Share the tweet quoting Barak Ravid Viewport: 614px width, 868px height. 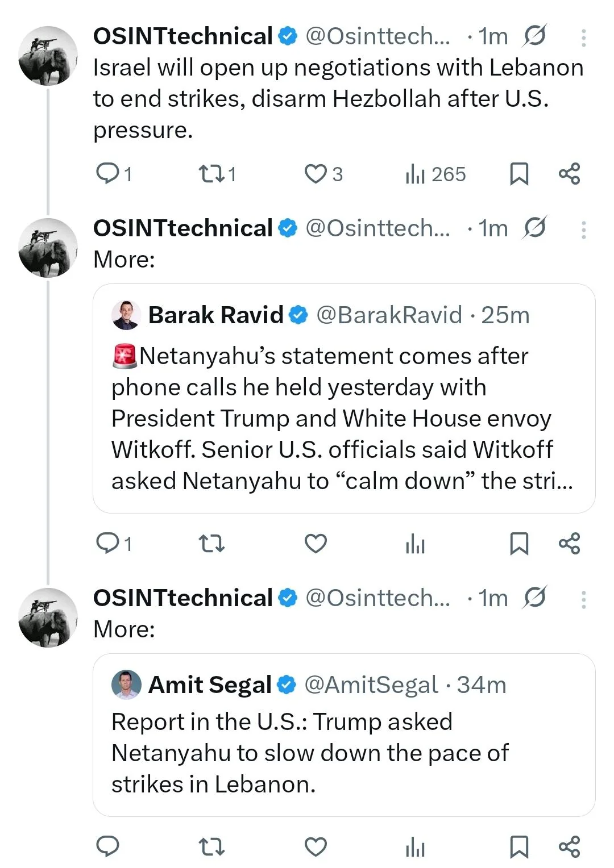[569, 544]
